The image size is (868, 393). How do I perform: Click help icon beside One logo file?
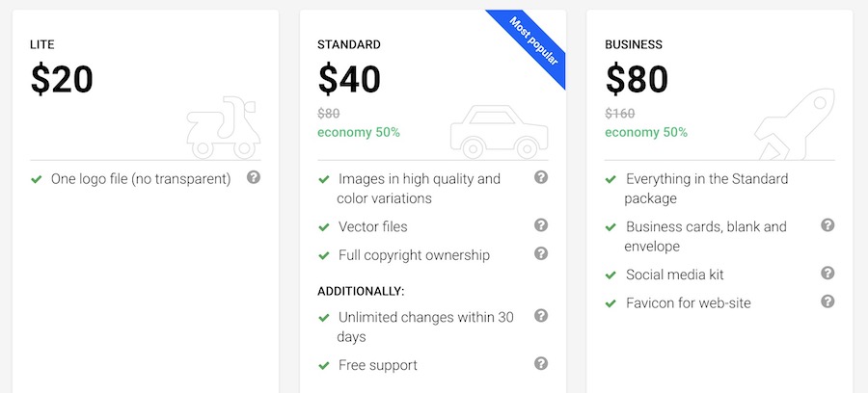pos(254,177)
